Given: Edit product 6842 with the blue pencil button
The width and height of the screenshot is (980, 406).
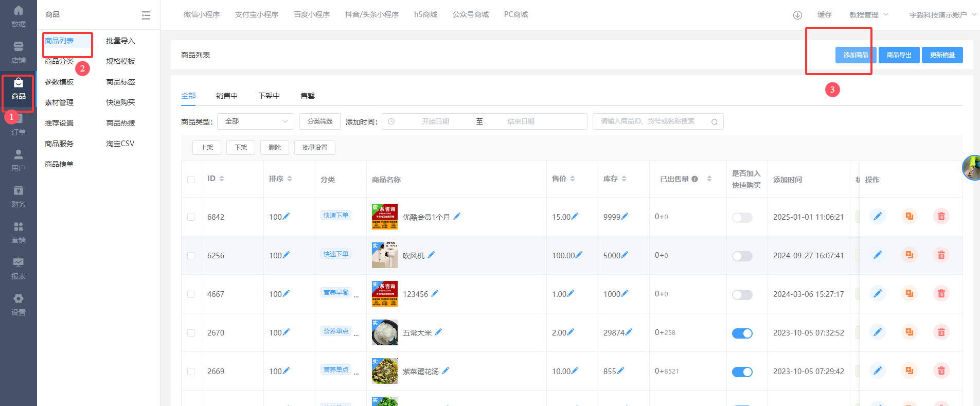Looking at the screenshot, I should [878, 216].
